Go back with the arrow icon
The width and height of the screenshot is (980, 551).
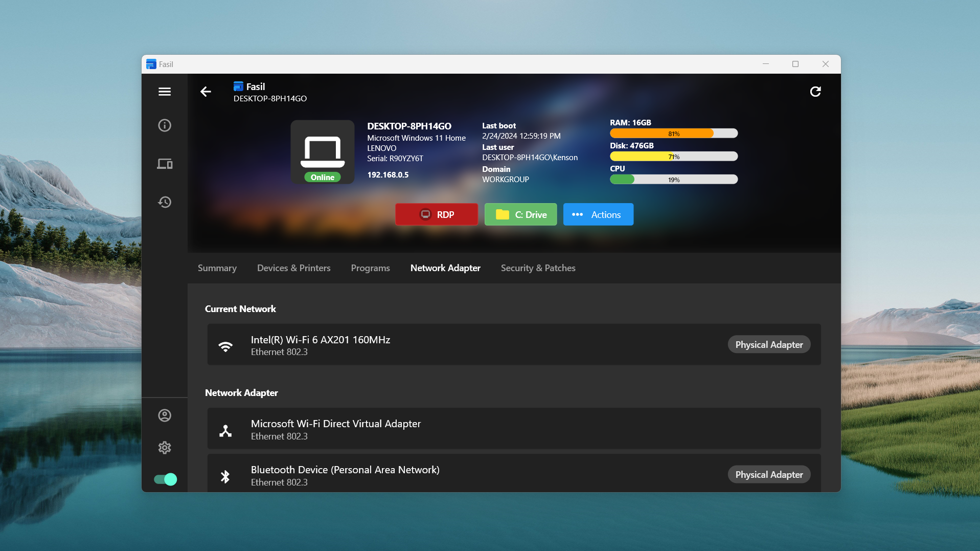tap(206, 92)
